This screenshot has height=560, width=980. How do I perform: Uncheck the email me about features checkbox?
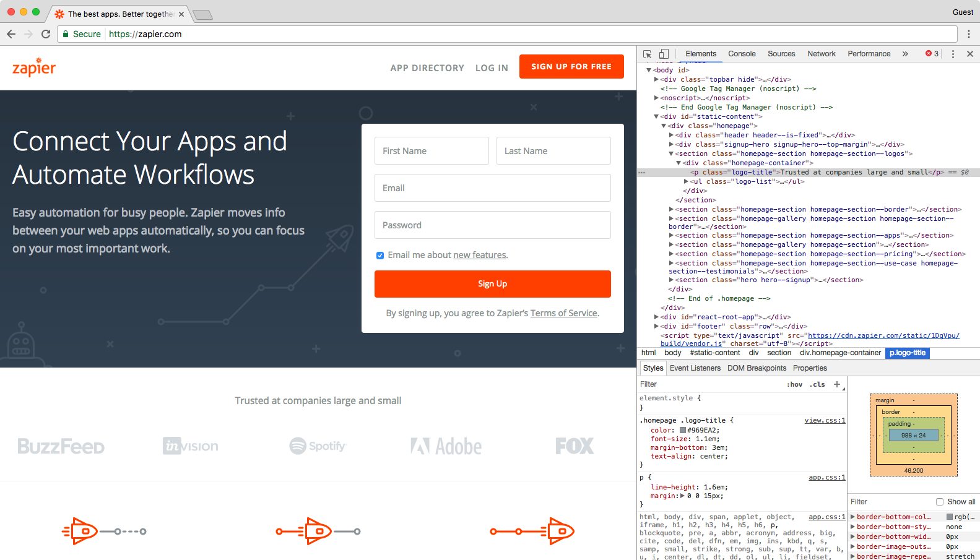[380, 256]
